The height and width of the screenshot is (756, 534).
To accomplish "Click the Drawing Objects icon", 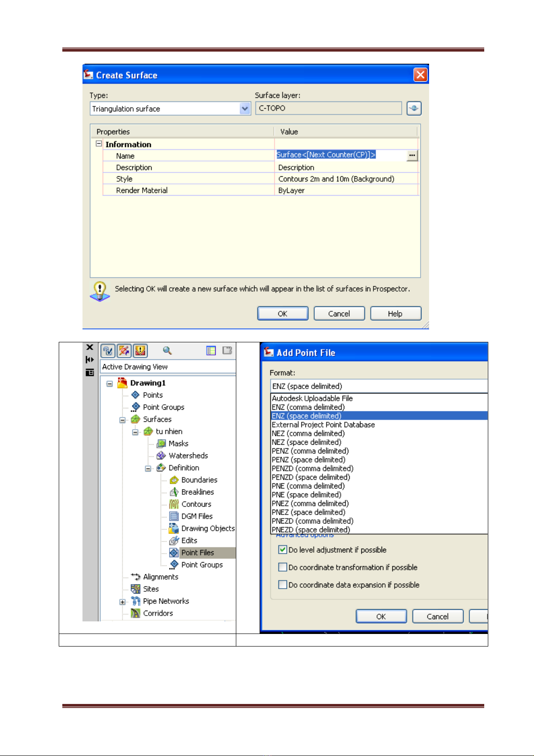I will pos(174,528).
